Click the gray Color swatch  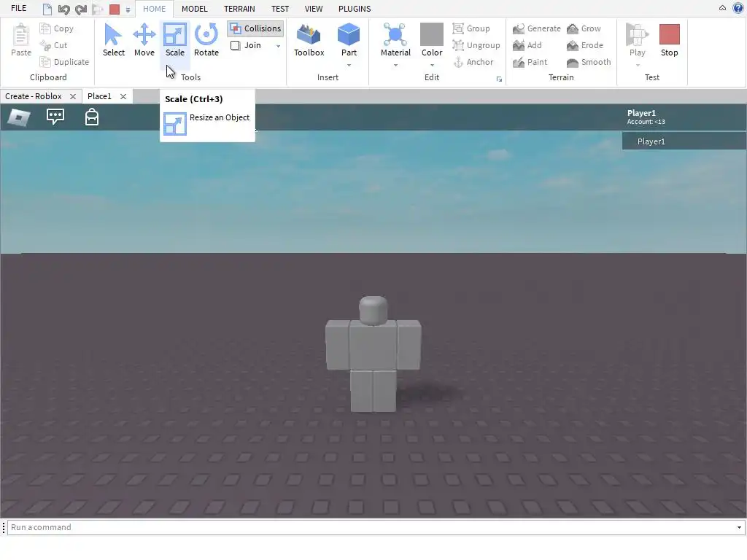tap(432, 34)
